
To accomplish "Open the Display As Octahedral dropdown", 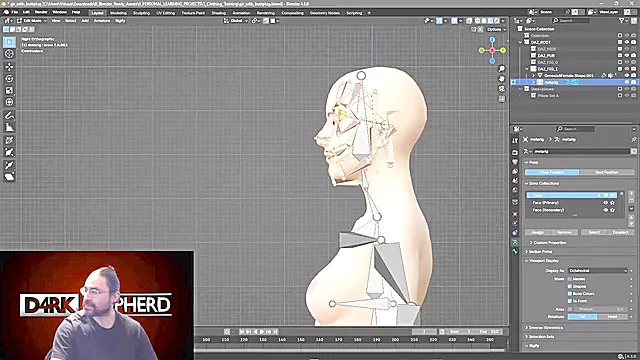I will pyautogui.click(x=597, y=271).
